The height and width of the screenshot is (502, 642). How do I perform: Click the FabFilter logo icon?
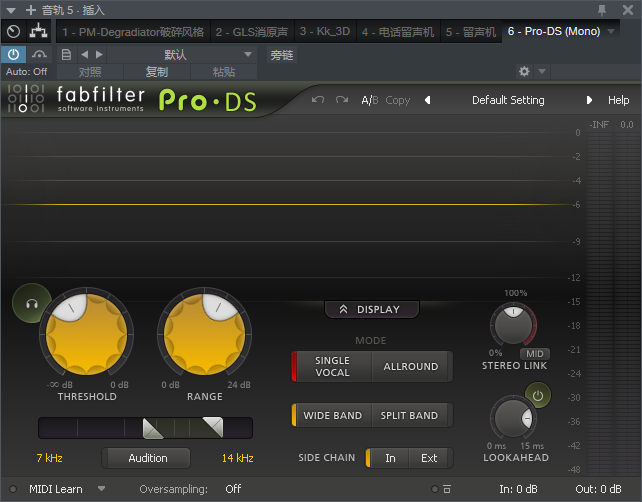point(26,98)
